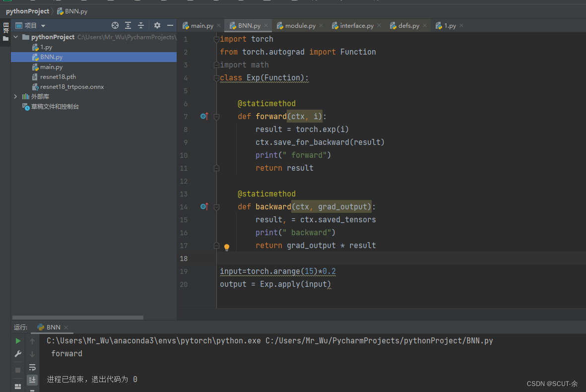Click the process finished exit code line
The image size is (586, 392).
pyautogui.click(x=92, y=379)
